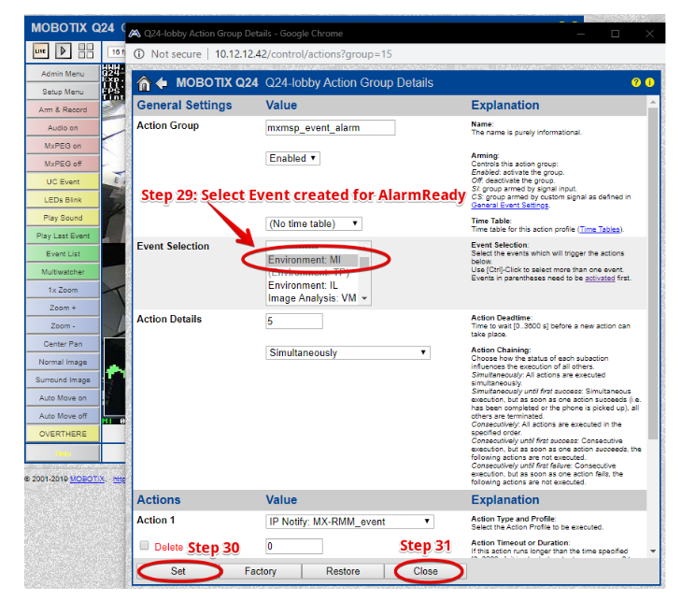The height and width of the screenshot is (616, 681).
Task: Click the Restore button
Action: [343, 571]
